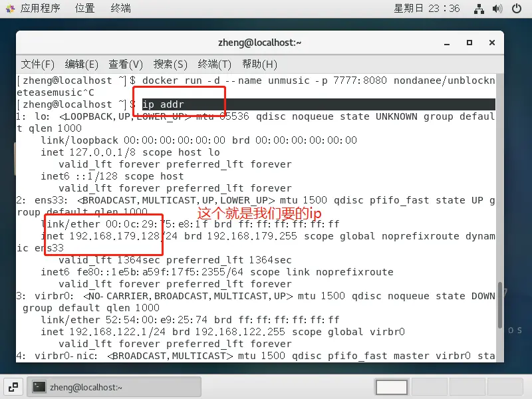532x399 pixels.
Task: Click the '2: ens33:' interface text
Action: point(43,200)
